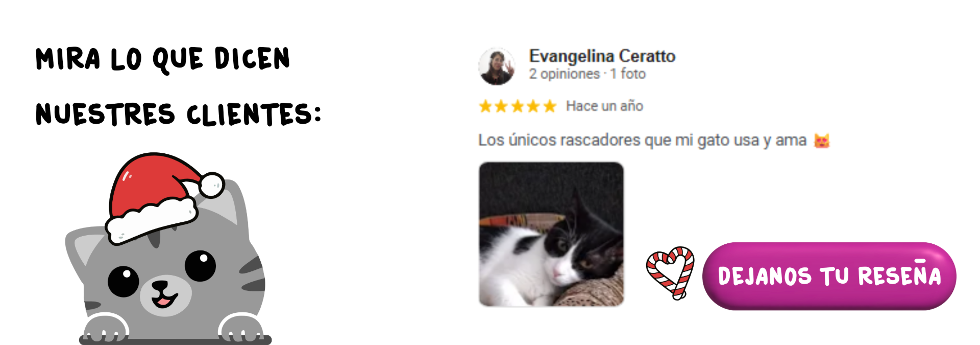Viewport: 980px width, 345px height.
Task: Click the reviewer name Evangelina Ceratto
Action: pos(602,56)
